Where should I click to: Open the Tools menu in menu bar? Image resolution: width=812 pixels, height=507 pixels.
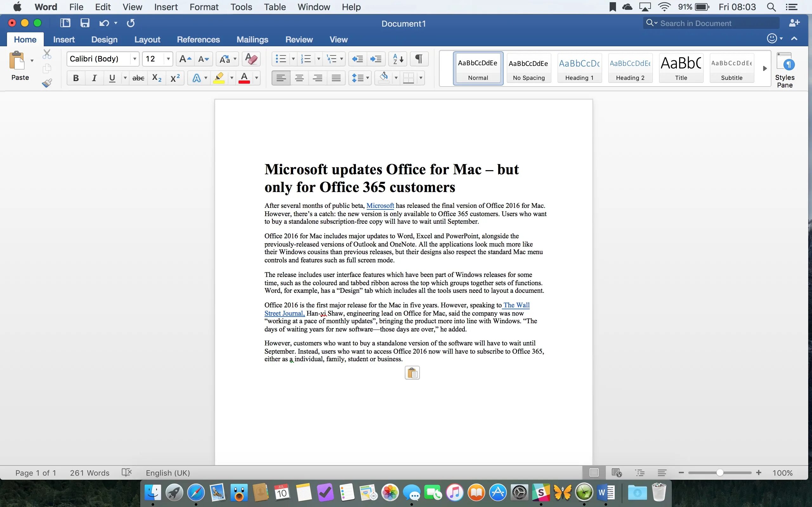click(241, 7)
